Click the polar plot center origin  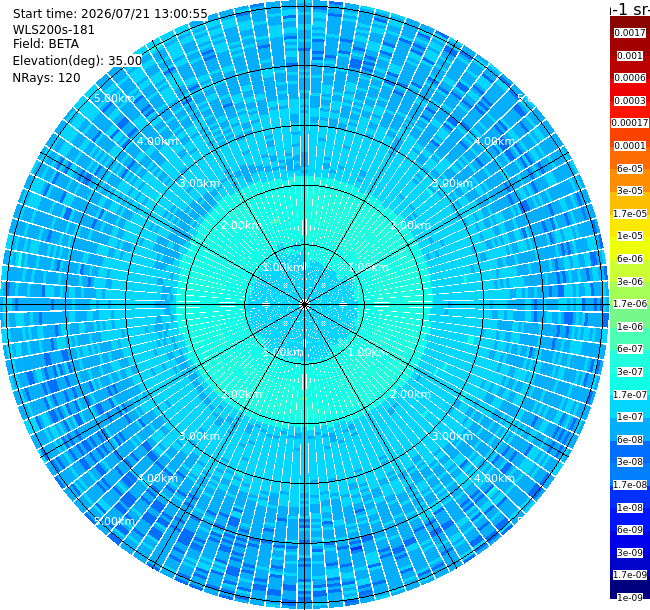pyautogui.click(x=305, y=305)
